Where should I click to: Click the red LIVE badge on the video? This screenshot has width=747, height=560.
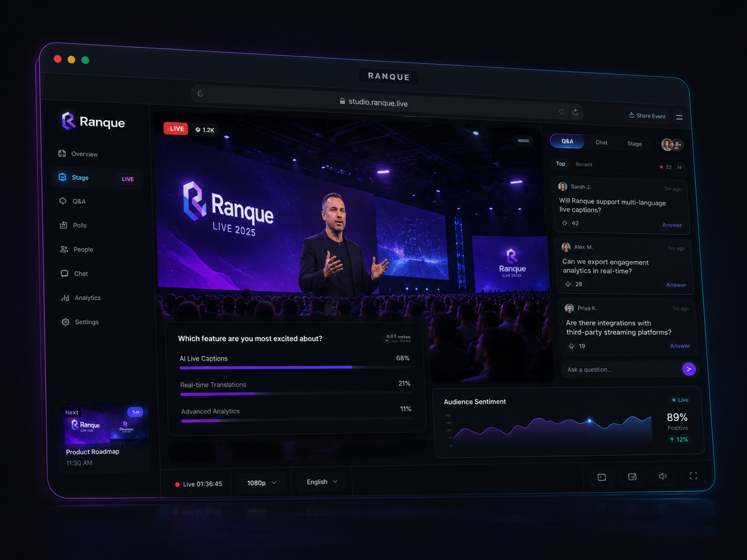pyautogui.click(x=176, y=129)
